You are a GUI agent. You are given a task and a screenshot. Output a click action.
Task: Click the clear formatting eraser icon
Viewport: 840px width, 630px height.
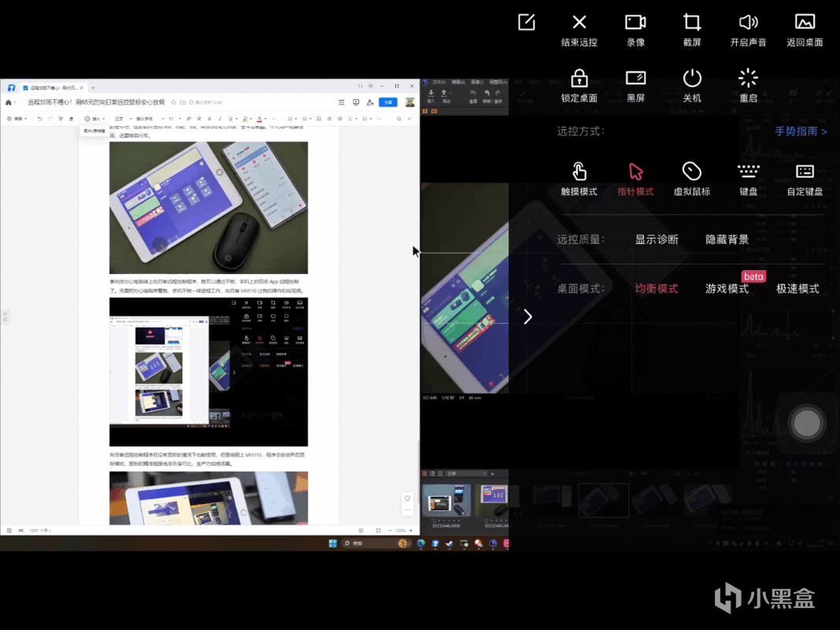71,119
